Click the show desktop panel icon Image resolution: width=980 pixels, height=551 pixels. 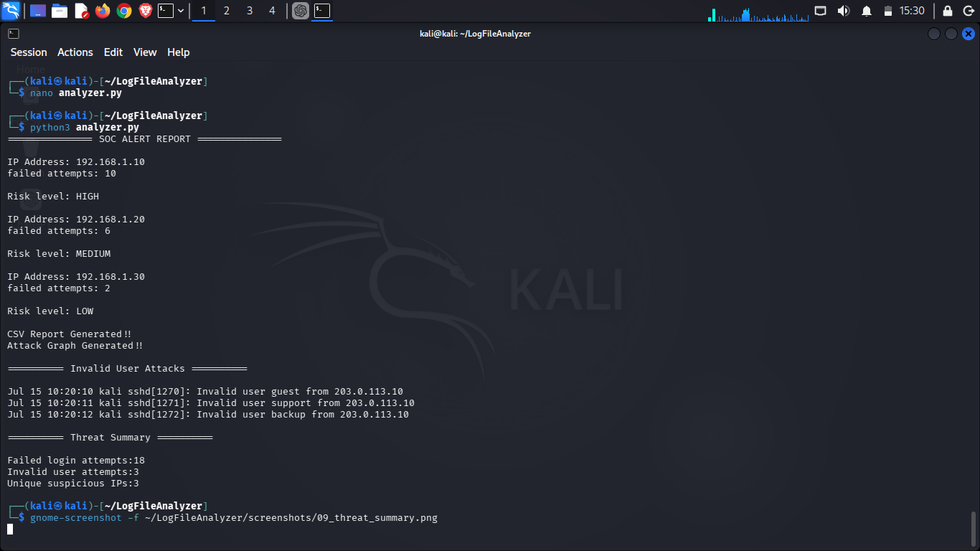(x=37, y=11)
